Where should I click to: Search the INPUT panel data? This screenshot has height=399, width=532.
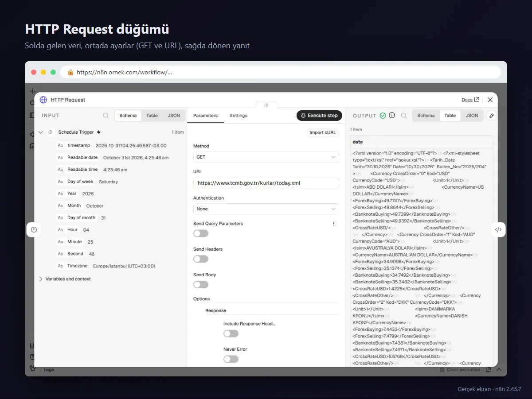coord(106,116)
